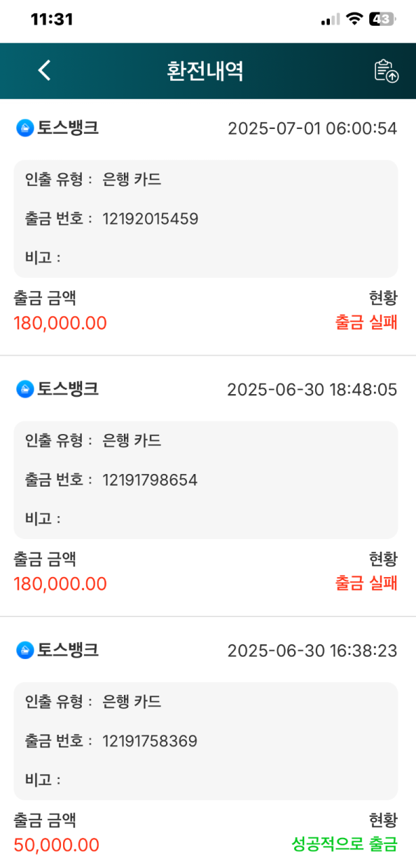The image size is (416, 868).
Task: Tap 출금 실패 status on 18:48:05 record
Action: [x=366, y=584]
